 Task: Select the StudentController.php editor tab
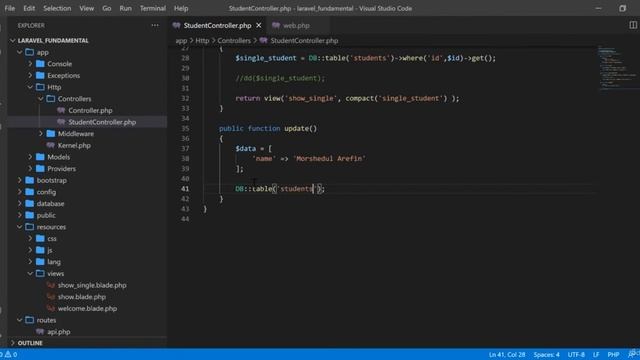tap(217, 25)
